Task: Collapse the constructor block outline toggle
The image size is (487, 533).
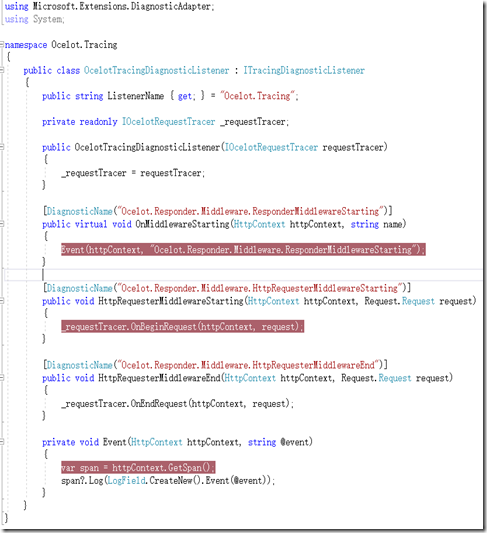Action: coord(2,147)
